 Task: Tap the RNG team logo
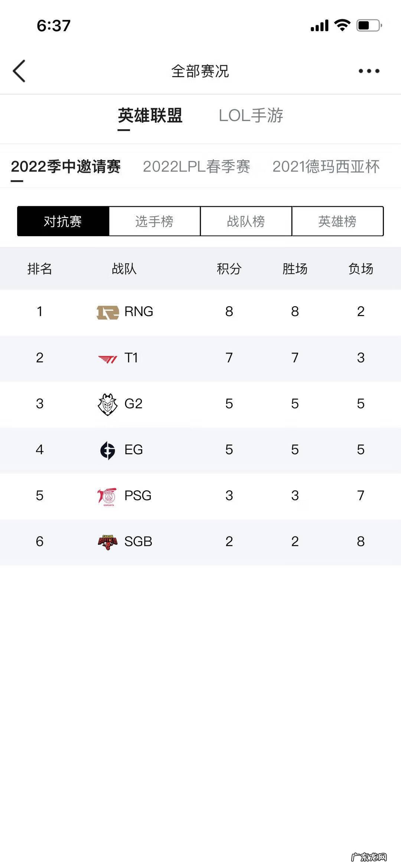coord(108,312)
